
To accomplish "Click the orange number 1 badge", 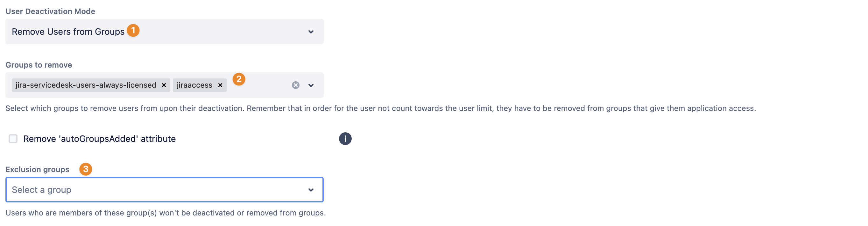I will 133,30.
